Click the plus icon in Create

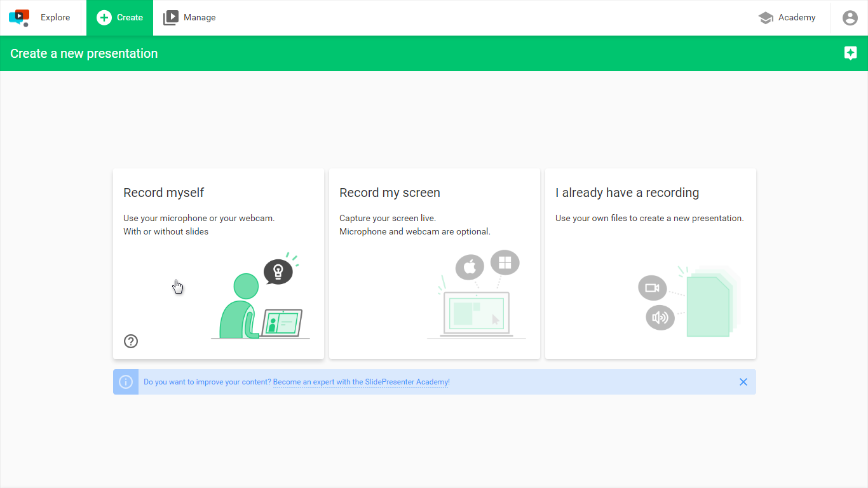pyautogui.click(x=104, y=18)
